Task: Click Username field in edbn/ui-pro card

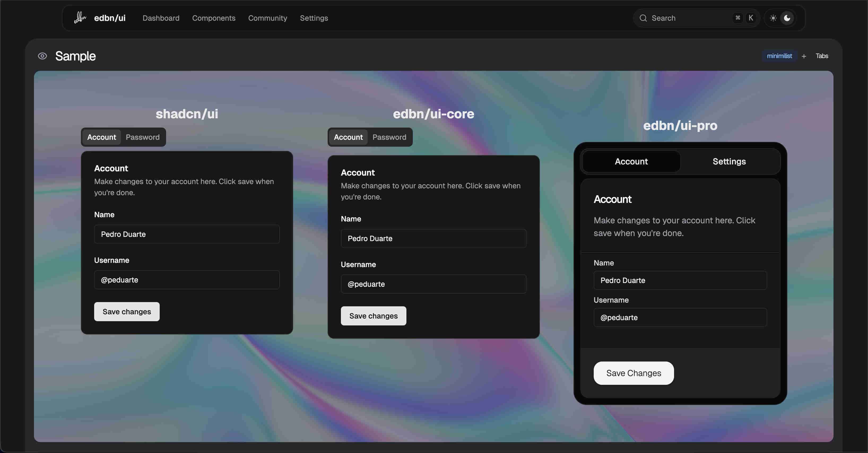Action: pos(680,318)
